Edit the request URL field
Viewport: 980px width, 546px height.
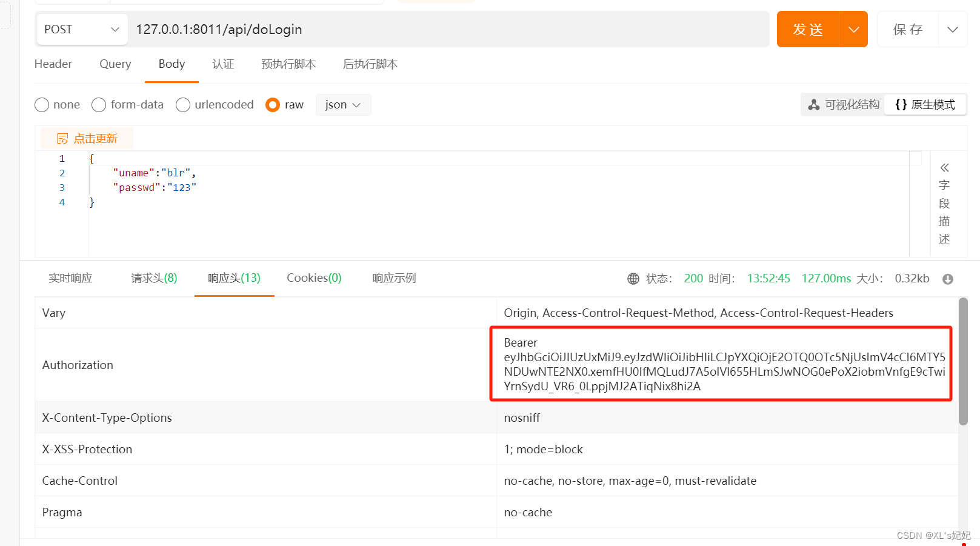tap(448, 29)
